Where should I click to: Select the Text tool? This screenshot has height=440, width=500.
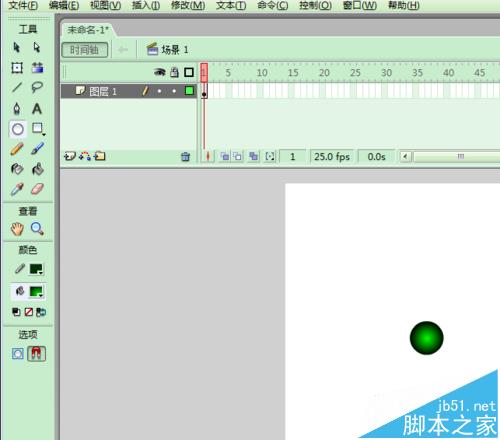[37, 109]
